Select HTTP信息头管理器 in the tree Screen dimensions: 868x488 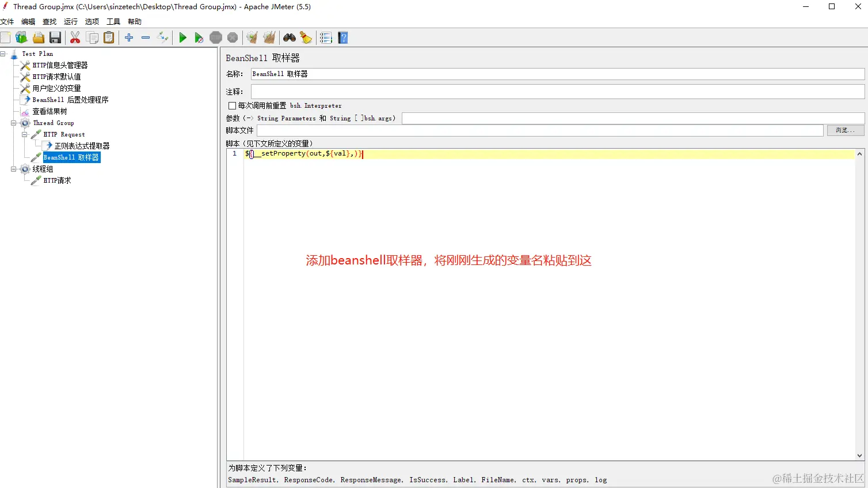[x=60, y=65]
